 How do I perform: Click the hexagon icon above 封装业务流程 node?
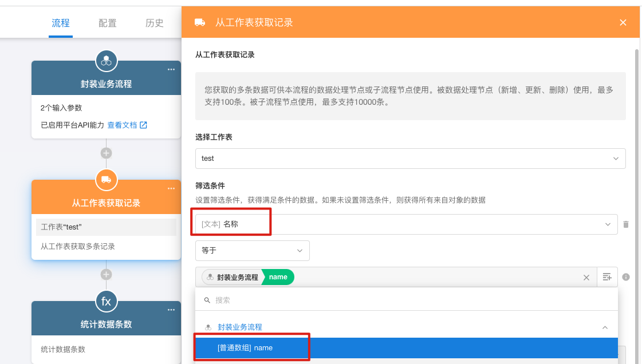106,61
